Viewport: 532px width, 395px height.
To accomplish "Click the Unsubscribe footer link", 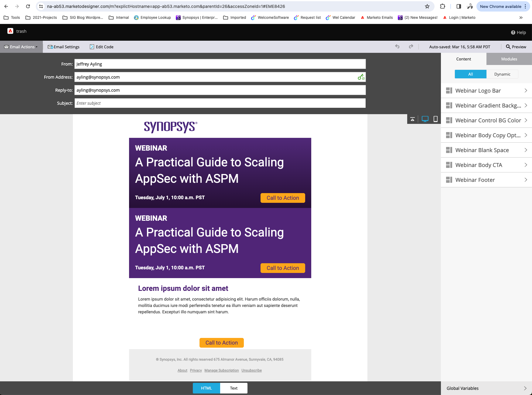I will pyautogui.click(x=251, y=370).
